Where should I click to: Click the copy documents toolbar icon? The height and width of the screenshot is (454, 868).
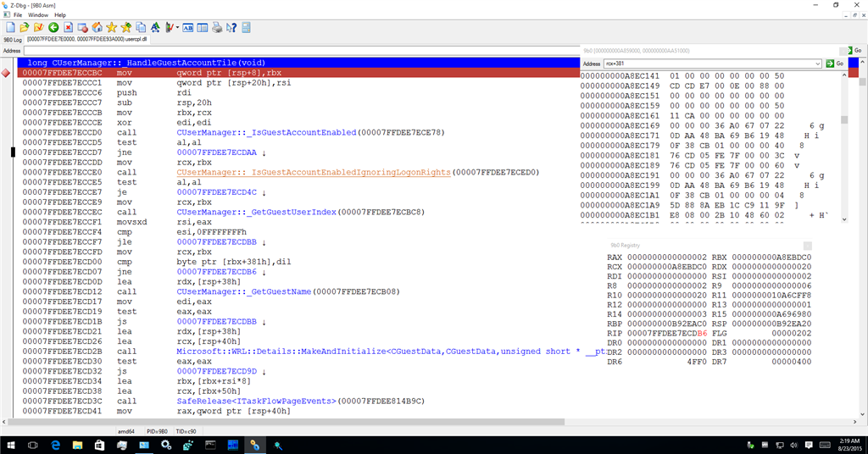[x=141, y=27]
